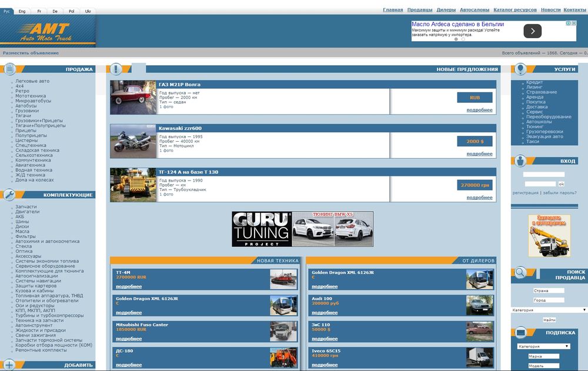The width and height of the screenshot is (588, 371).
Task: Close the Ardeca advertisement
Action: point(574,24)
